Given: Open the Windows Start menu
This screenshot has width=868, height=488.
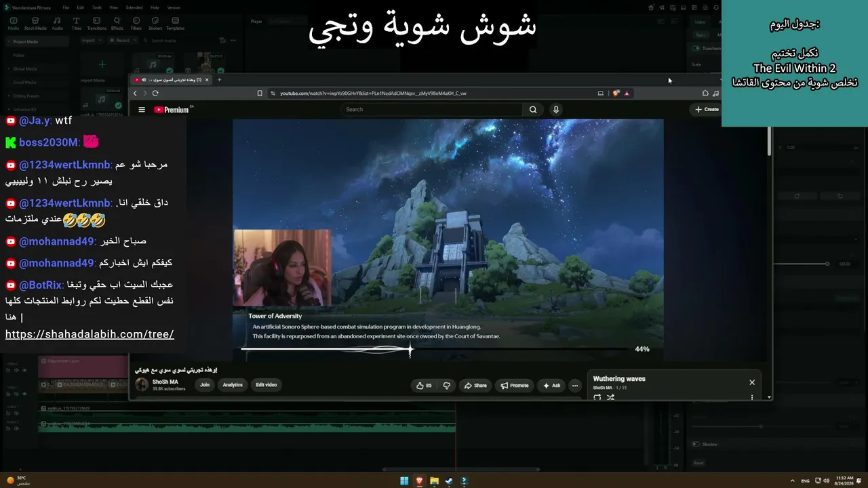Looking at the screenshot, I should click(404, 481).
